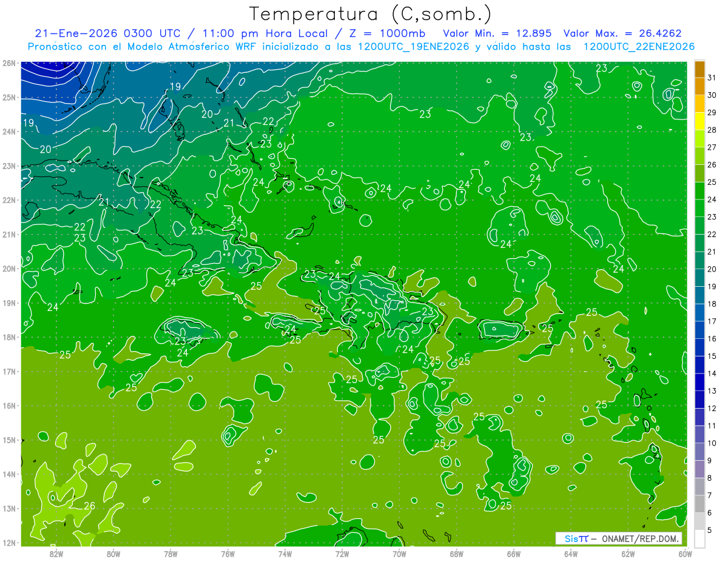Select the 20N latitude axis label
Image resolution: width=728 pixels, height=562 pixels.
(8, 269)
